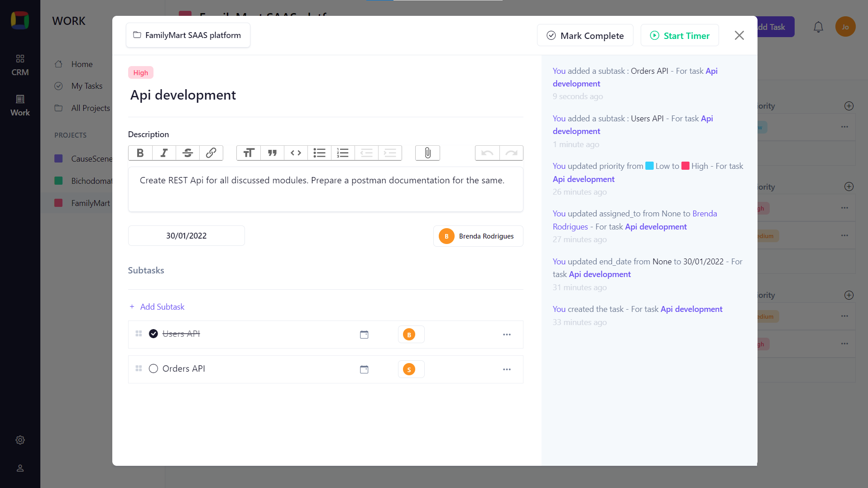Undo last edit in description
868x488 pixels.
coord(487,153)
